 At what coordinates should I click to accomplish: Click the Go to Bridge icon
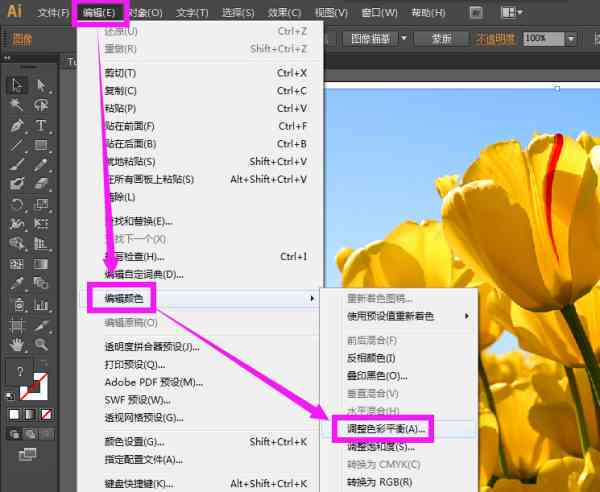tap(476, 13)
